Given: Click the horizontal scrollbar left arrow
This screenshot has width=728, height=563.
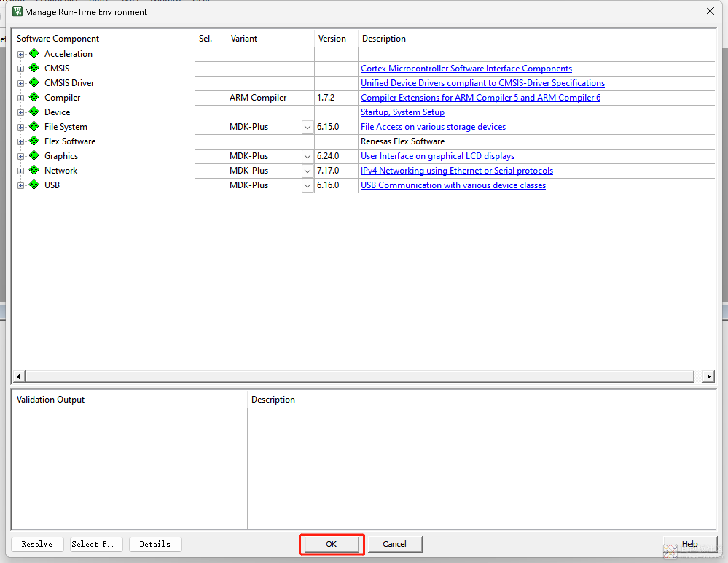Looking at the screenshot, I should point(19,376).
